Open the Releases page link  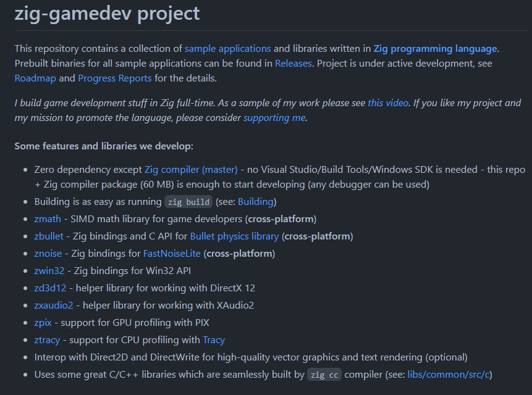pos(293,63)
